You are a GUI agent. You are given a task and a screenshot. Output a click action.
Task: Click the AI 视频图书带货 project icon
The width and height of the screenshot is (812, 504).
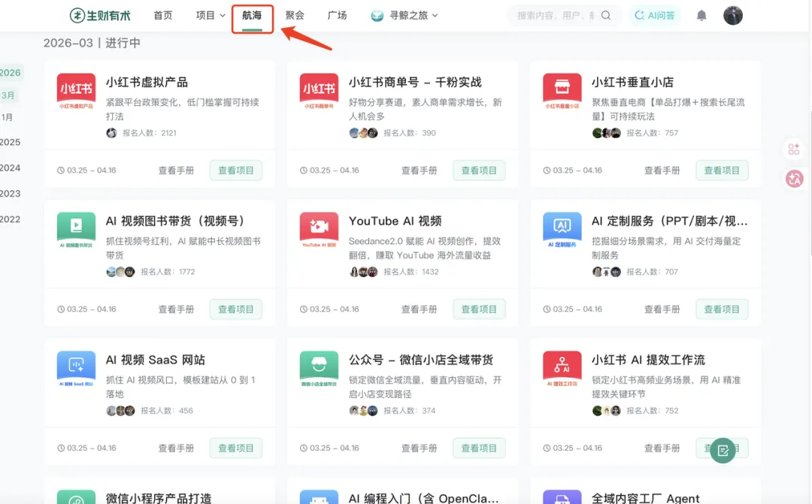click(76, 231)
